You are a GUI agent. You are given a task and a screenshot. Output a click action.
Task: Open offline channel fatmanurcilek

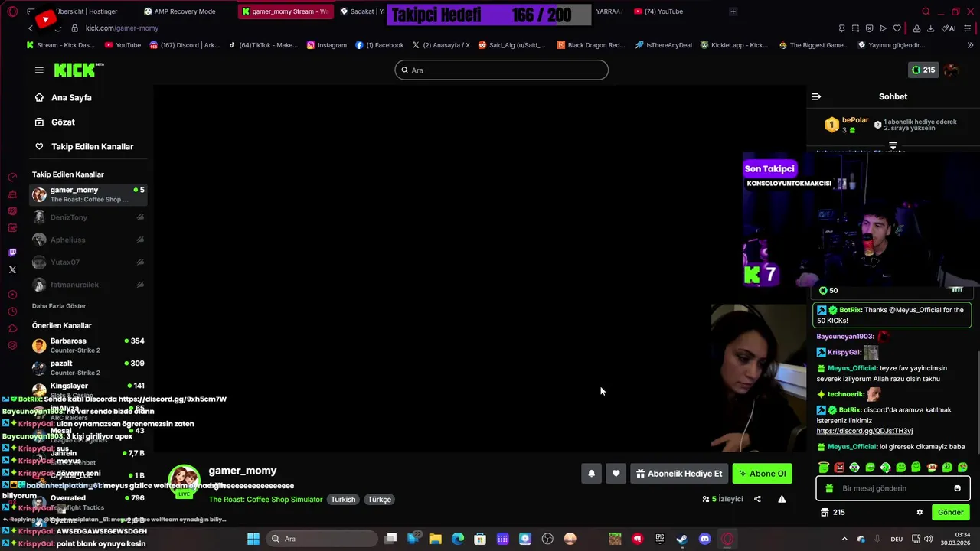[x=88, y=285]
